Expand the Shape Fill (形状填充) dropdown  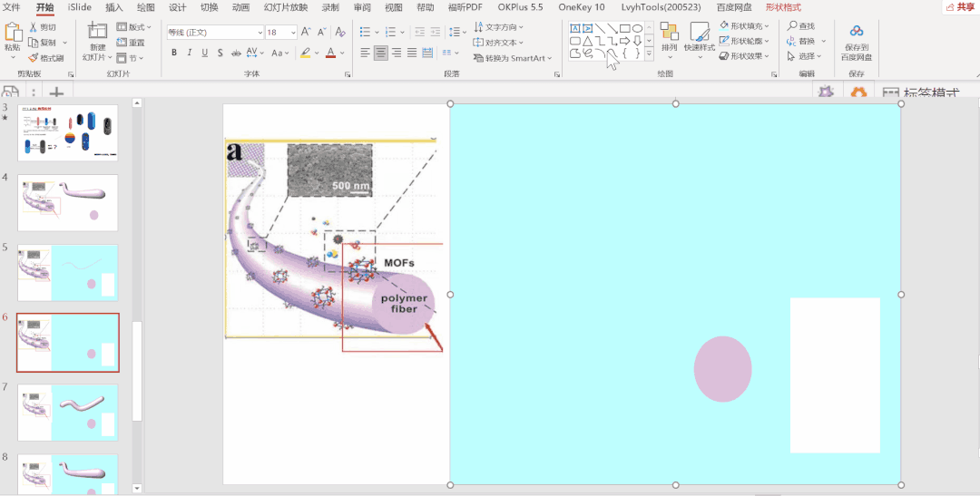point(767,26)
